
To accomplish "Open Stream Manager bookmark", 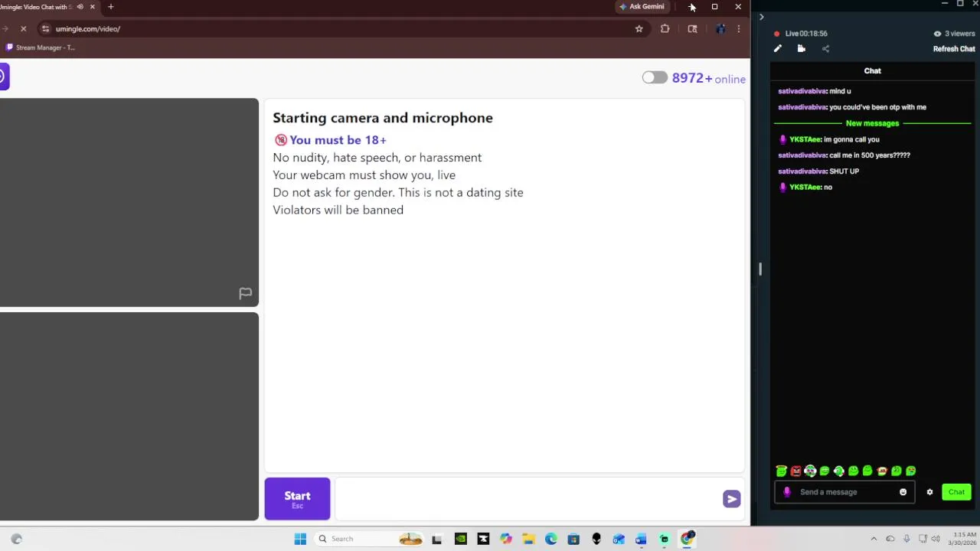I will pos(40,47).
